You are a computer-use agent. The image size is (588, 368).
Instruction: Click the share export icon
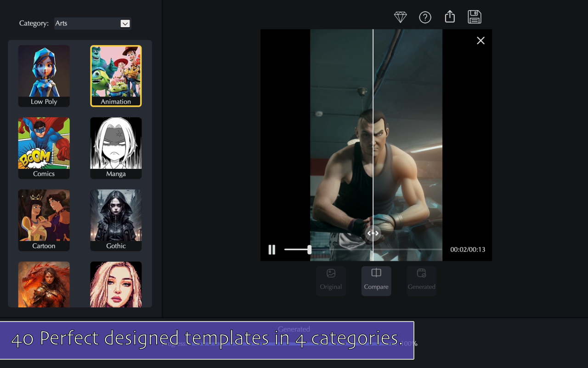click(450, 17)
